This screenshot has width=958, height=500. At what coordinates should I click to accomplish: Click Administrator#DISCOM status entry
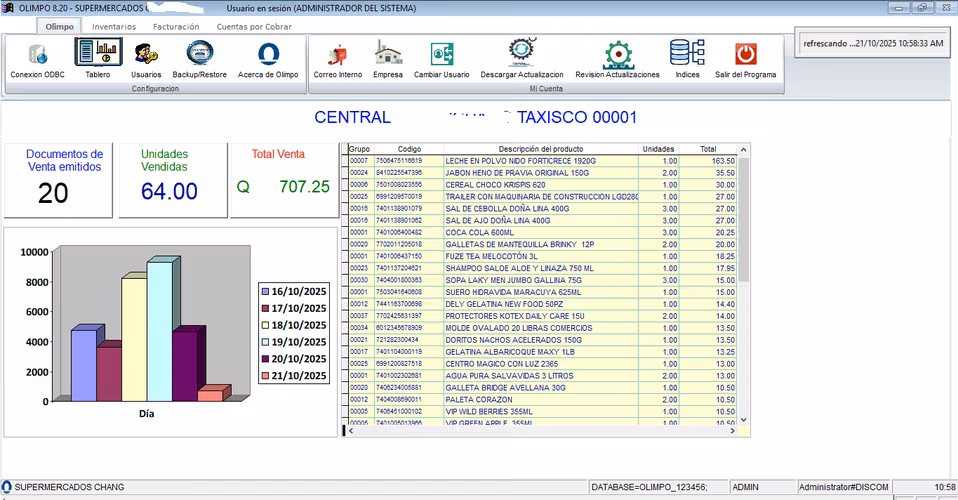(844, 487)
